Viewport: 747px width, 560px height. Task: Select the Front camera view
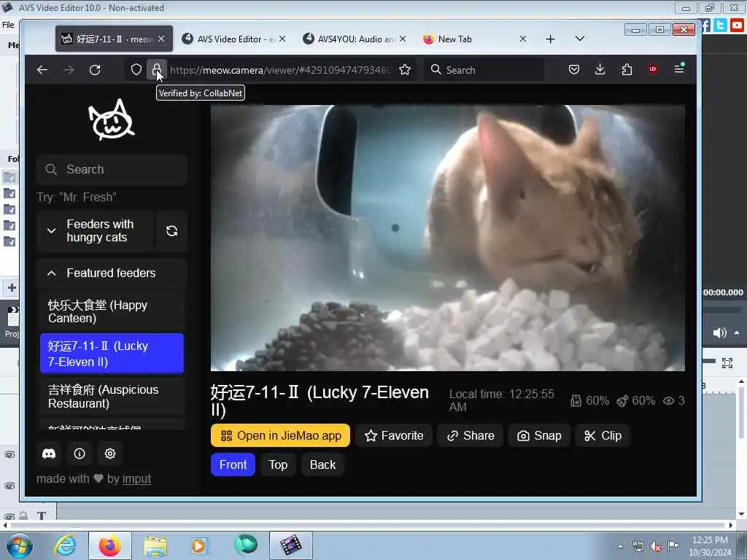coord(233,464)
